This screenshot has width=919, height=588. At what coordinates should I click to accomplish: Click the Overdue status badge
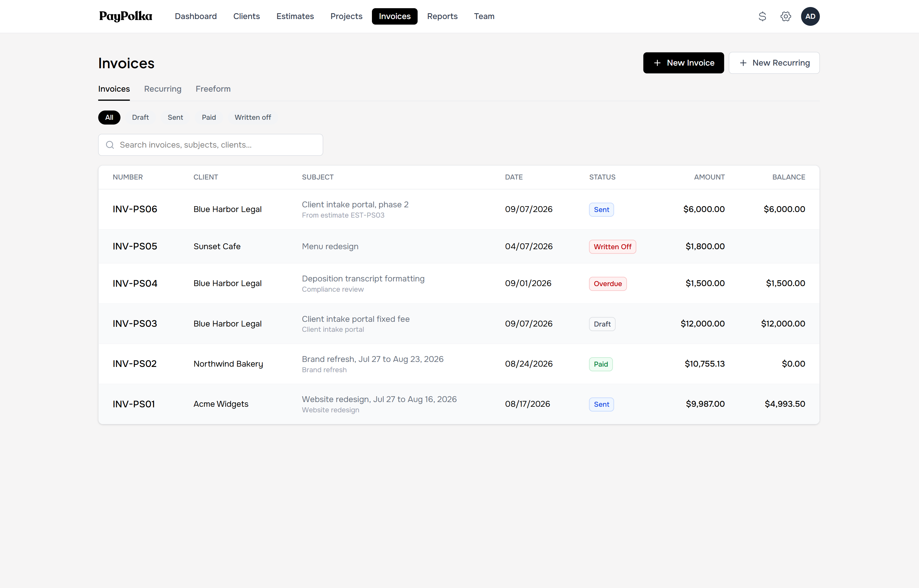tap(607, 284)
